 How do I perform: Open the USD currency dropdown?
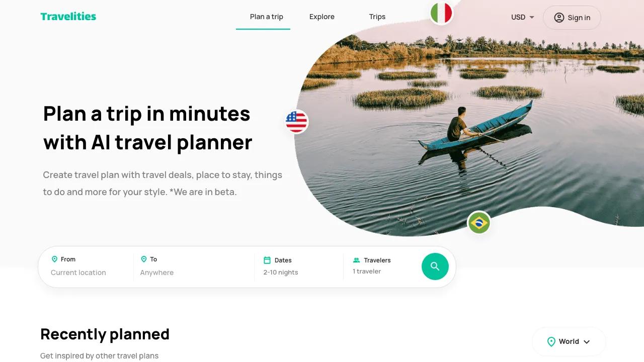[523, 17]
